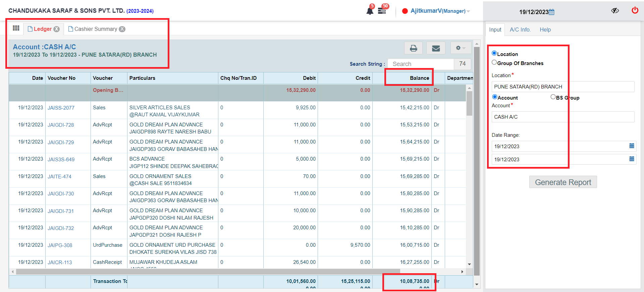
Task: Click the header date 19/12/2023
Action: click(x=534, y=12)
